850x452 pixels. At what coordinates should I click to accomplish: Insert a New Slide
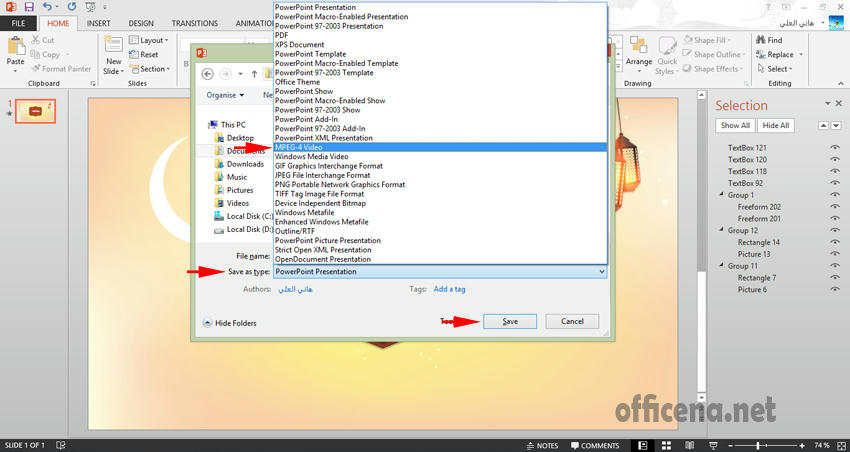[x=114, y=55]
